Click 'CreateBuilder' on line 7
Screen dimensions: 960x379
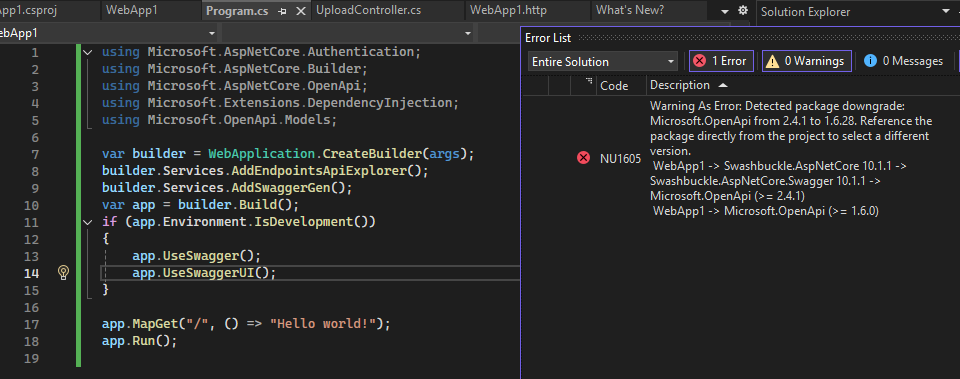pyautogui.click(x=372, y=154)
